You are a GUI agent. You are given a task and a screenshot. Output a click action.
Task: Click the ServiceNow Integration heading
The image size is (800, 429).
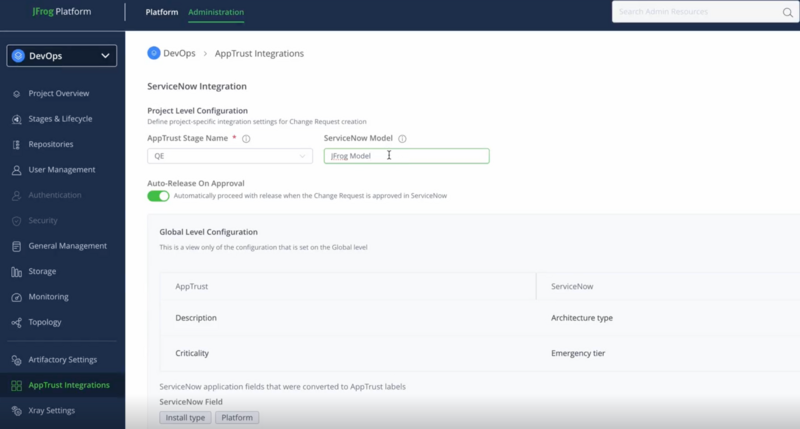tap(197, 87)
